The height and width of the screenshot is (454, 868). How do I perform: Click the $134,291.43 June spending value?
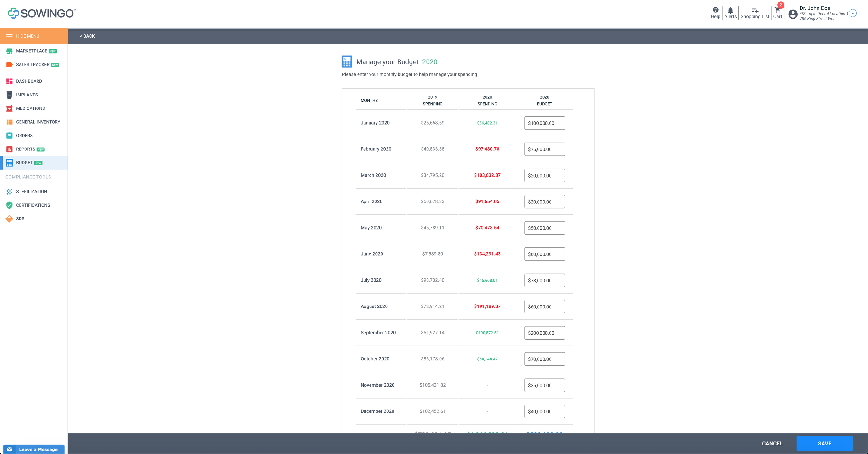[487, 254]
